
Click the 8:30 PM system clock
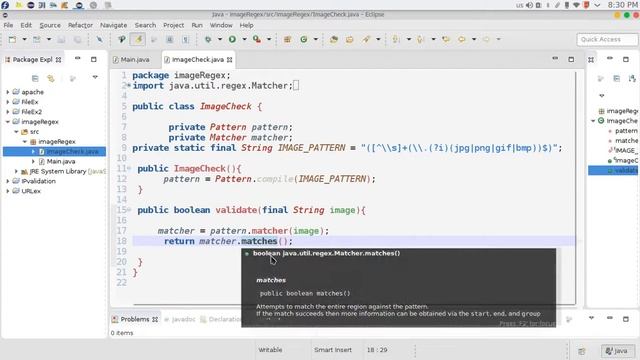click(x=622, y=5)
